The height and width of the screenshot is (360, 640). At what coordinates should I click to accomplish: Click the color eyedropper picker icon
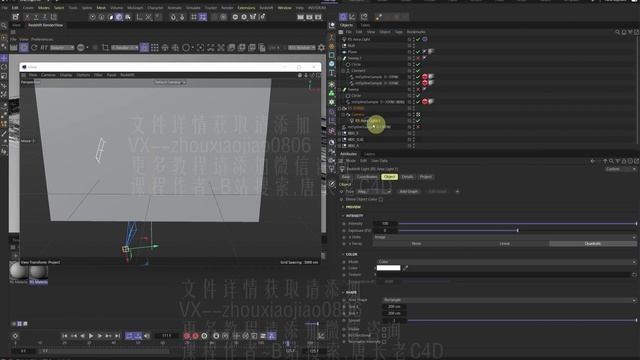pyautogui.click(x=405, y=268)
